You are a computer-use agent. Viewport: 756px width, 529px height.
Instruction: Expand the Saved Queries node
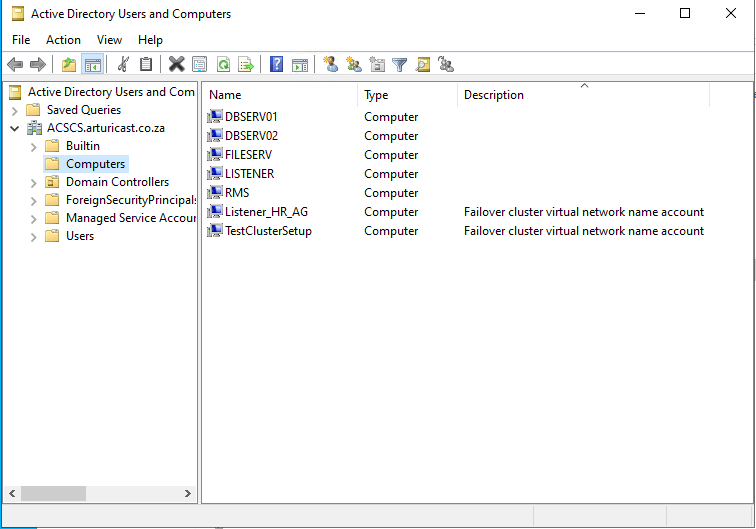click(x=15, y=110)
